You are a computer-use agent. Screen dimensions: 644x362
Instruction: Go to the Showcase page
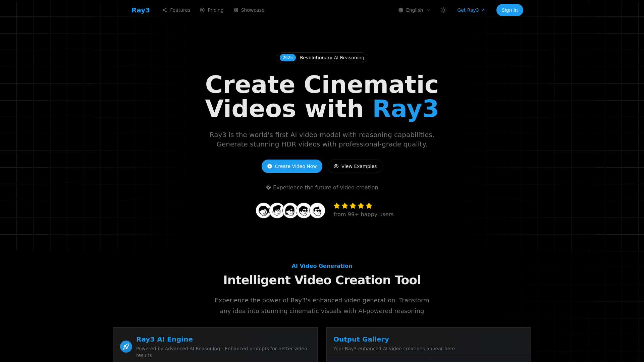tap(253, 10)
